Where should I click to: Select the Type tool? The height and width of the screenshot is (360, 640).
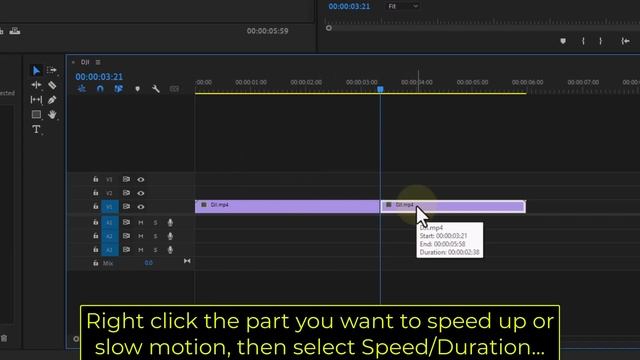(x=36, y=129)
